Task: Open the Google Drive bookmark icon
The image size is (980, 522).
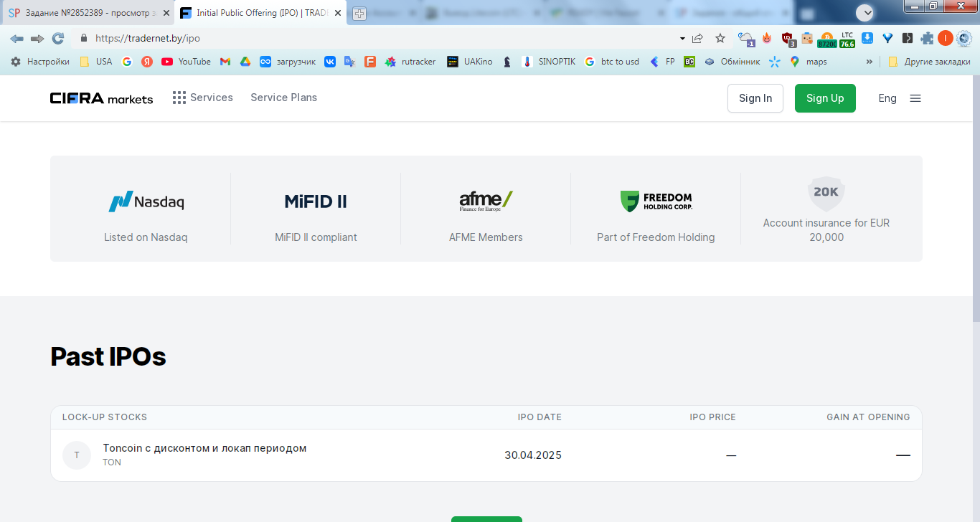Action: 245,62
